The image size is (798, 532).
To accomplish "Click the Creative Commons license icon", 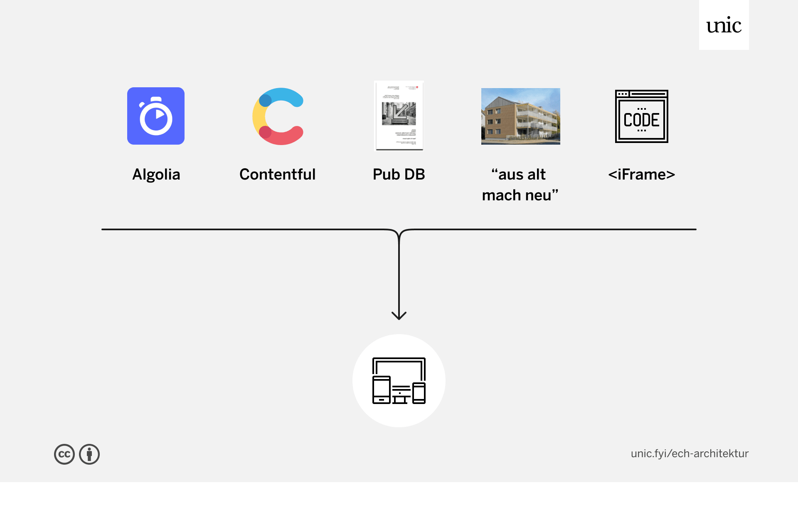I will [64, 453].
